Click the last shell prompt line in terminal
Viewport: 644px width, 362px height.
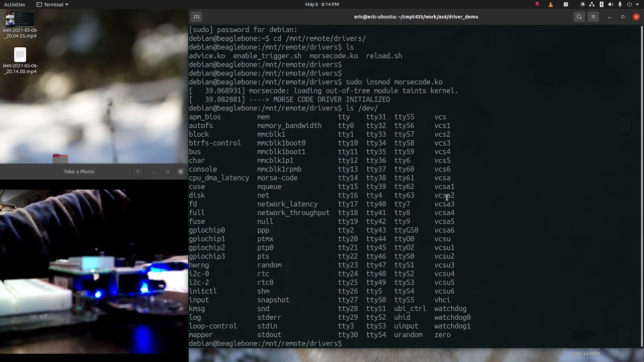coord(265,343)
